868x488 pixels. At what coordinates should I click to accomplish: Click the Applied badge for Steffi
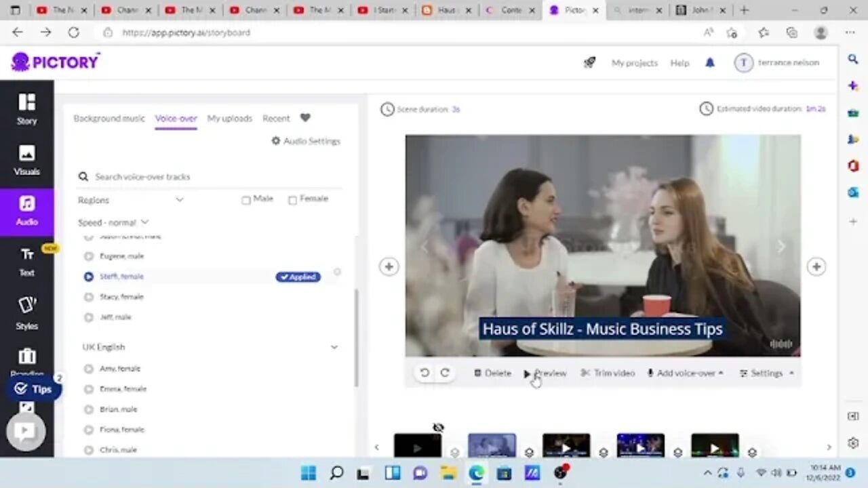click(298, 277)
